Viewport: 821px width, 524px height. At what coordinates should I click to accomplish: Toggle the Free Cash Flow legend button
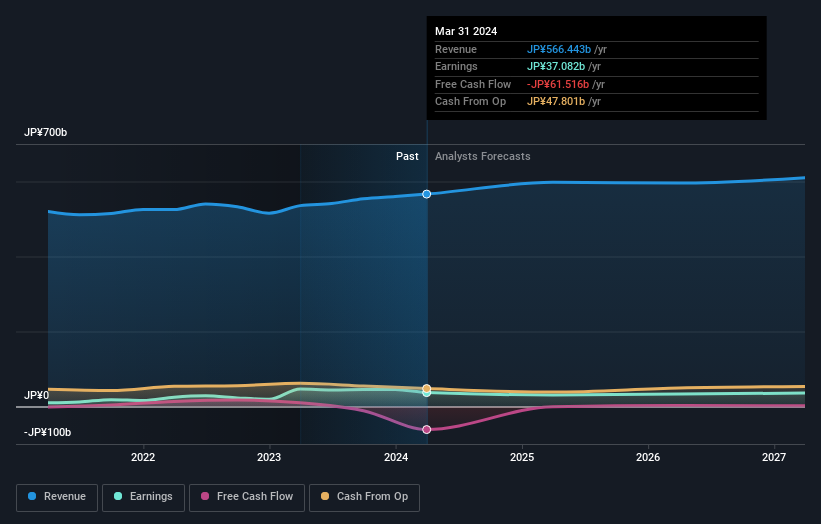pos(247,497)
